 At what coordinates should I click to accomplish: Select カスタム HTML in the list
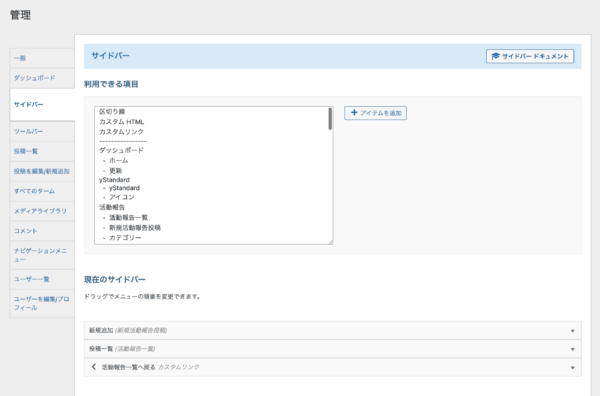122,122
